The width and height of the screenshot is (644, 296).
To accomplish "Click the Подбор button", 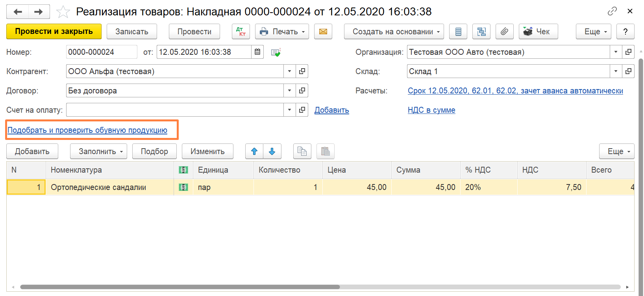I will point(154,151).
